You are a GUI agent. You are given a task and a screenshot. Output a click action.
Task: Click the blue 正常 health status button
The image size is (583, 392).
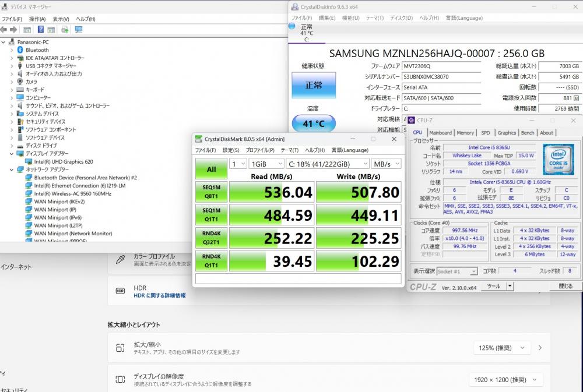314,85
